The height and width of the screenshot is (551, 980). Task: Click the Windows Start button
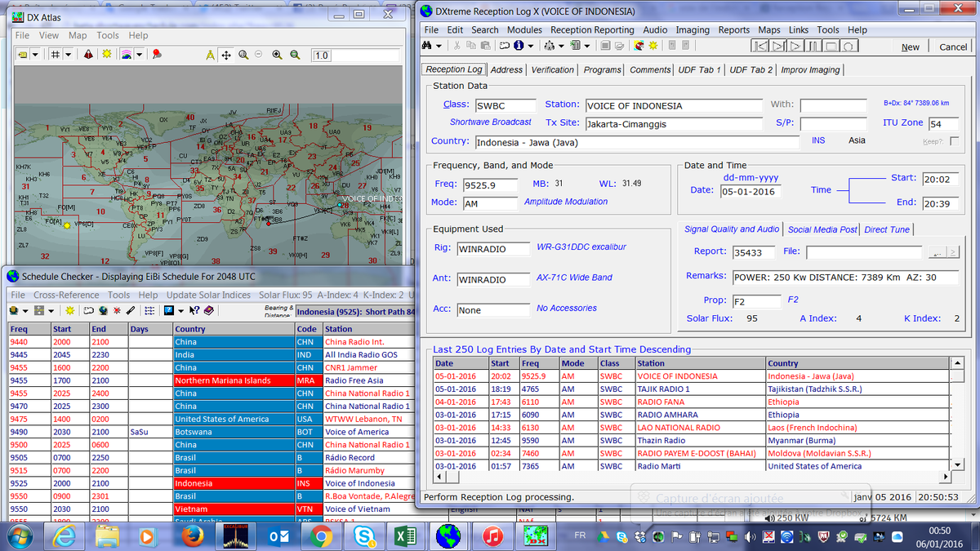coord(18,536)
